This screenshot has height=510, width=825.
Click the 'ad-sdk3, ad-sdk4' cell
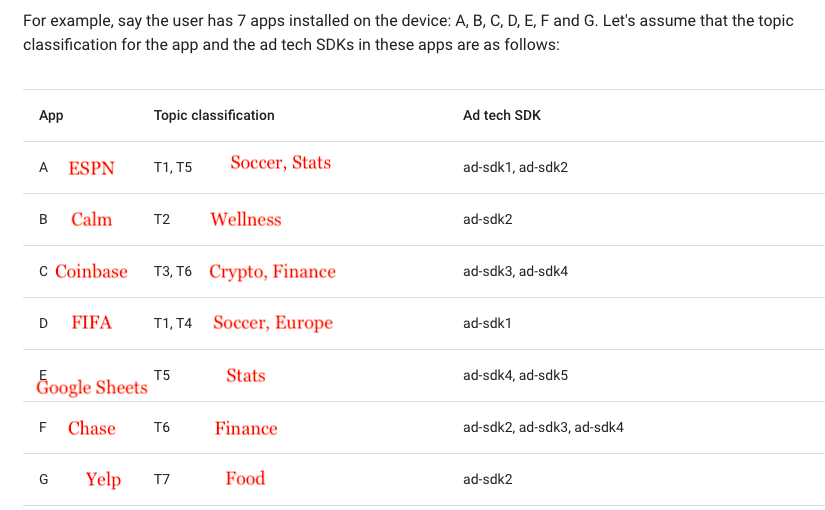point(516,272)
